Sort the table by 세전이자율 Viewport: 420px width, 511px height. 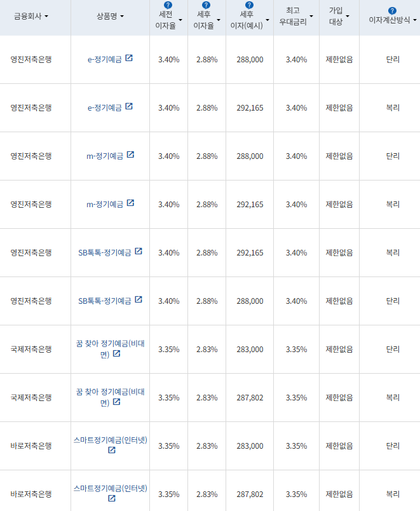click(x=180, y=18)
